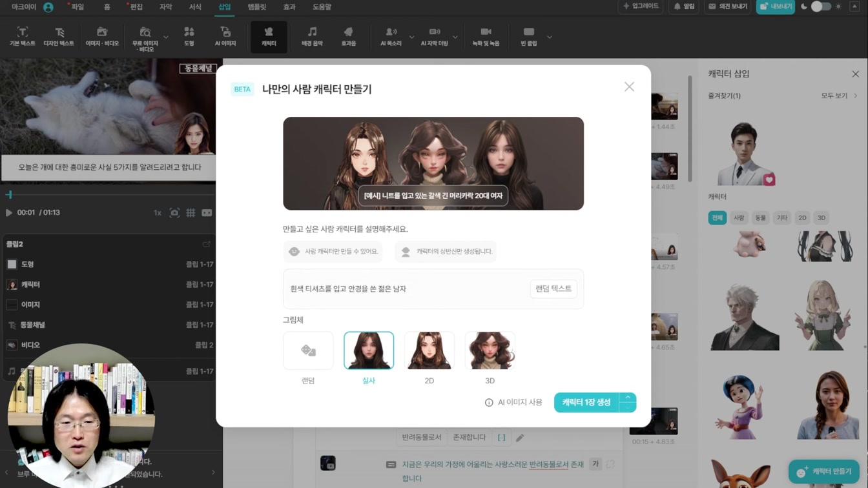Open 무료 이미지·비디오 search tool
Image resolution: width=868 pixels, height=488 pixels.
coord(145,39)
